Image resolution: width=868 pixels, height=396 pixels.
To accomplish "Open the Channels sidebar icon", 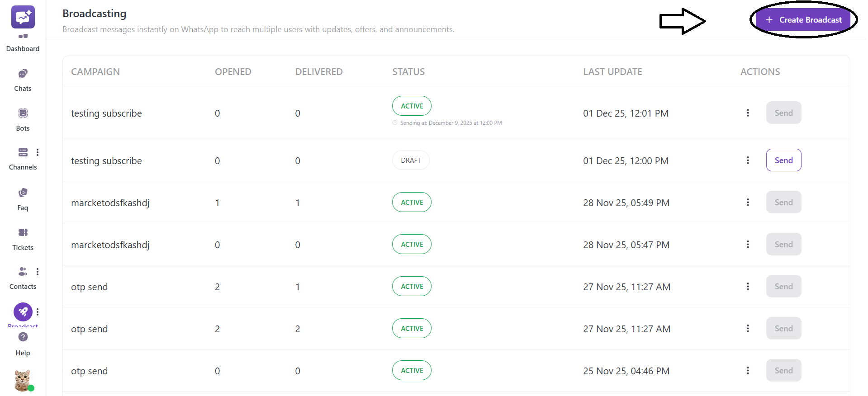I will point(23,152).
